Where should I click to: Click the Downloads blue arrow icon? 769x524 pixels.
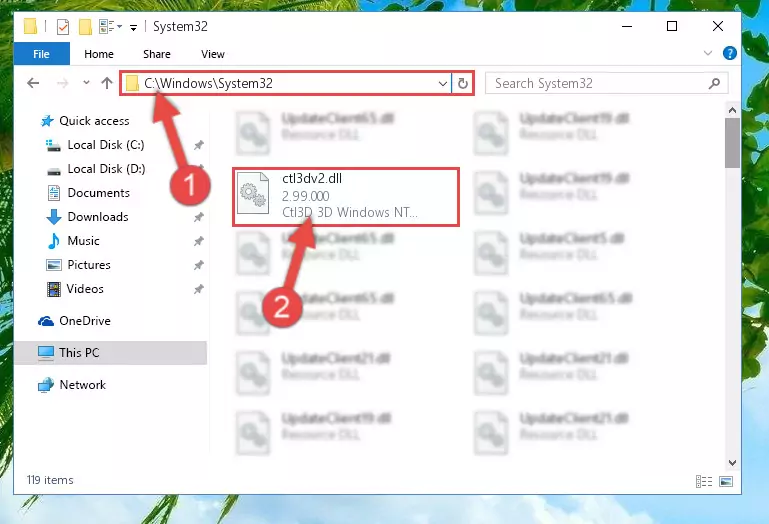(x=53, y=217)
